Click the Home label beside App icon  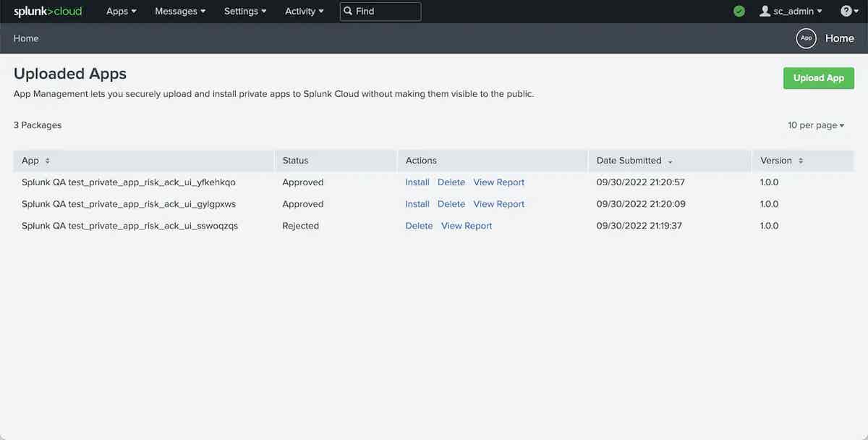pyautogui.click(x=840, y=38)
